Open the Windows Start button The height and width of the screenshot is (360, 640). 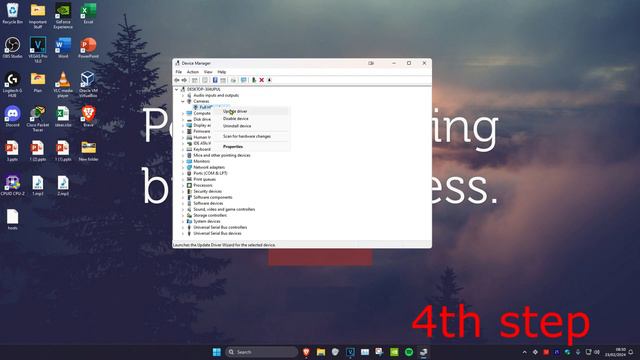[x=217, y=352]
